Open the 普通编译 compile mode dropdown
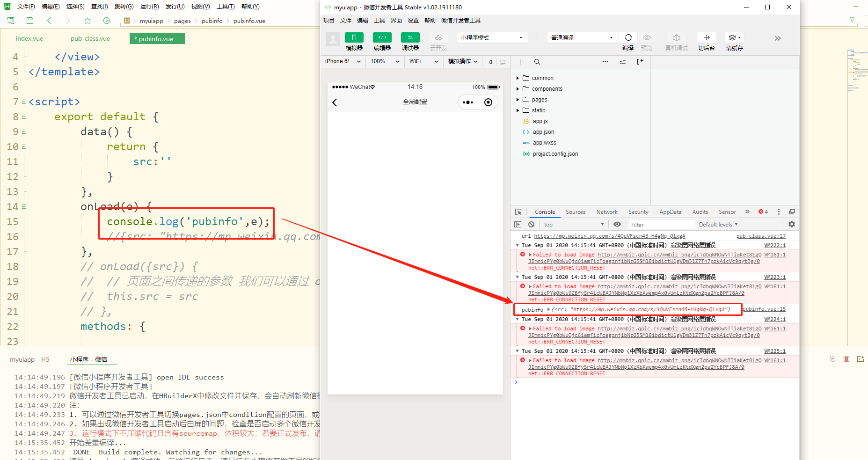The image size is (868, 460). tap(583, 37)
